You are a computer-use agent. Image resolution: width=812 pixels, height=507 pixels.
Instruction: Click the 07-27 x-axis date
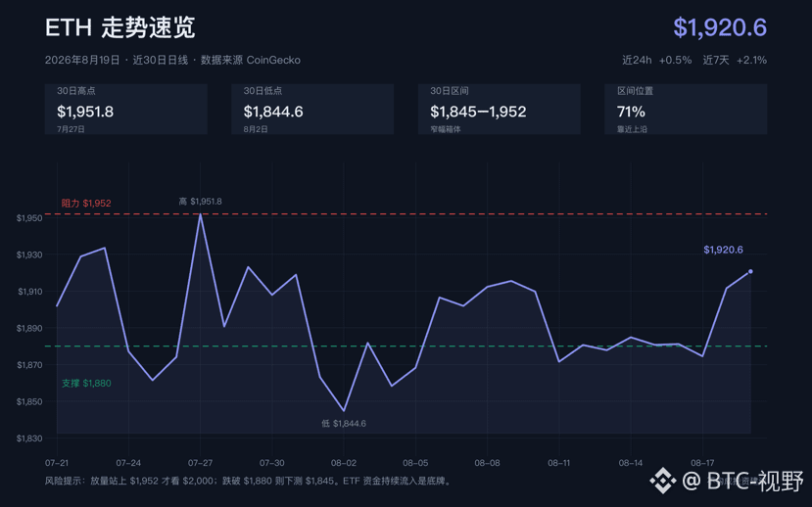point(201,463)
